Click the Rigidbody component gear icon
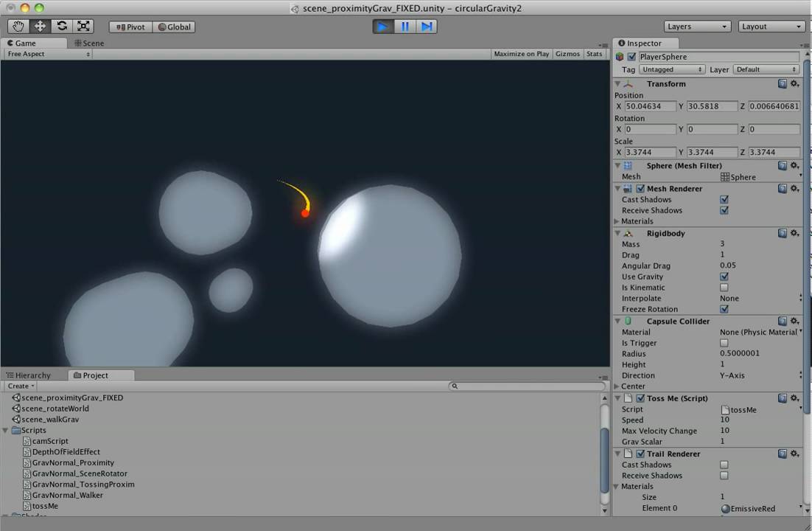The height and width of the screenshot is (531, 812). click(x=794, y=233)
